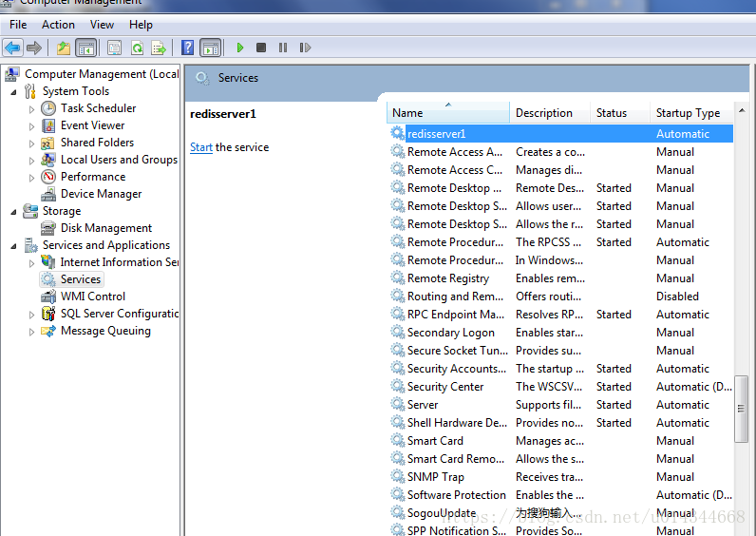756x536 pixels.
Task: Expand Internet Information Services node
Action: click(x=31, y=263)
